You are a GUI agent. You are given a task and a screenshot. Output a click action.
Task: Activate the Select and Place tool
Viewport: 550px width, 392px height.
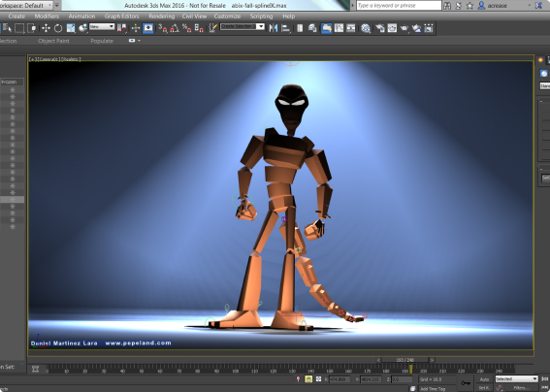82,28
